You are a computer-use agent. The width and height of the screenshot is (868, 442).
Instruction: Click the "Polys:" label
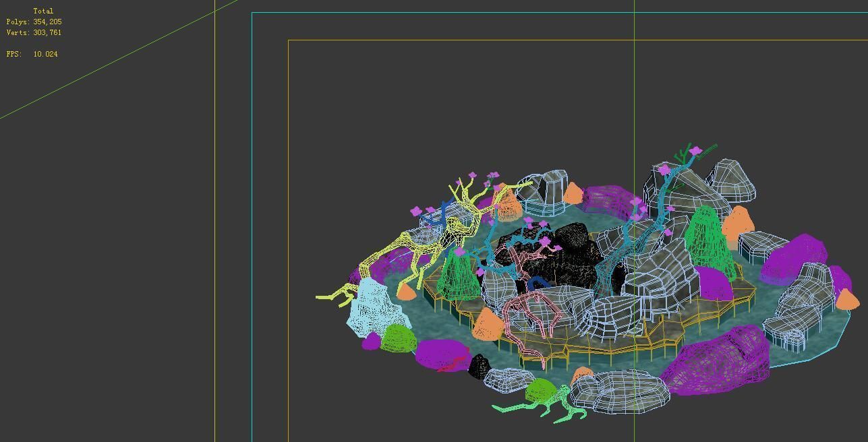[18, 22]
